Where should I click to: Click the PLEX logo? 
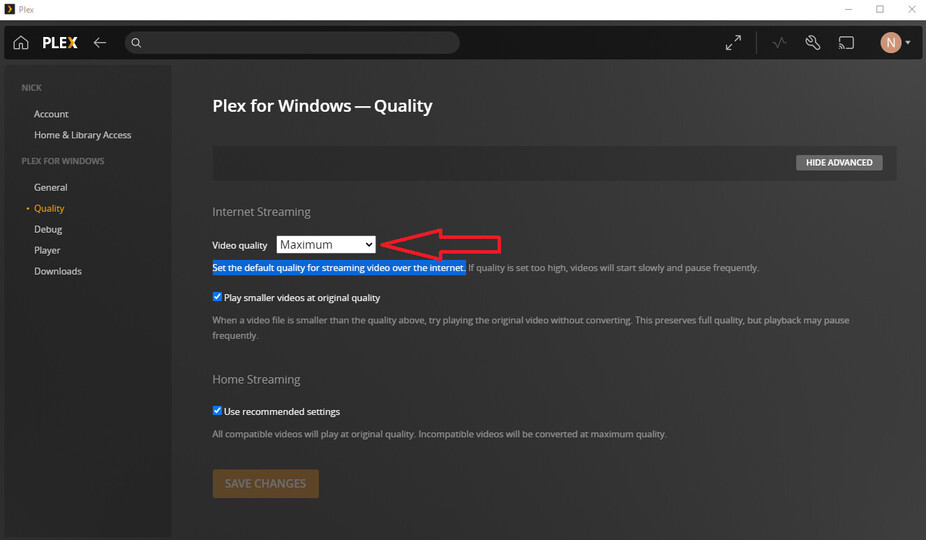click(x=60, y=43)
